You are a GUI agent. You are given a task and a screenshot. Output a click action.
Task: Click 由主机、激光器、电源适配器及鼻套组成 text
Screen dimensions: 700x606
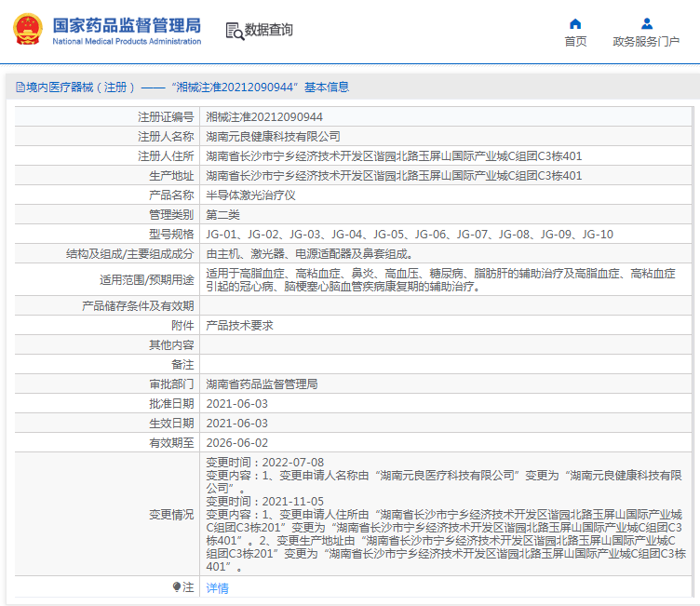pyautogui.click(x=309, y=254)
